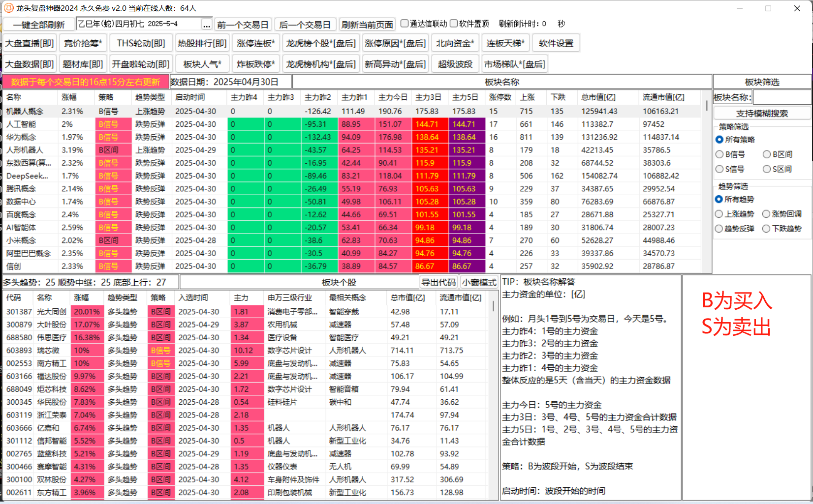The height and width of the screenshot is (504, 813).
Task: Click 刷新当前页面 button
Action: coord(367,25)
